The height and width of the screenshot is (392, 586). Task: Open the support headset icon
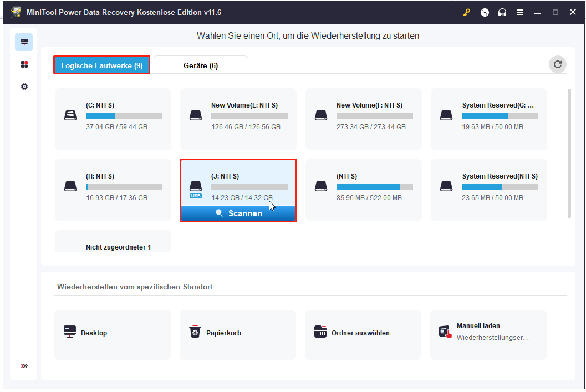pyautogui.click(x=502, y=12)
